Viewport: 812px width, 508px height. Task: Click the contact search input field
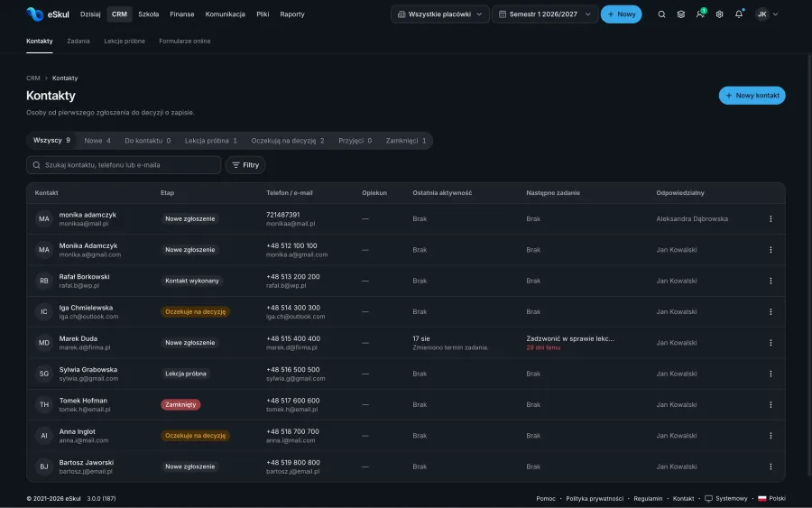pos(124,165)
